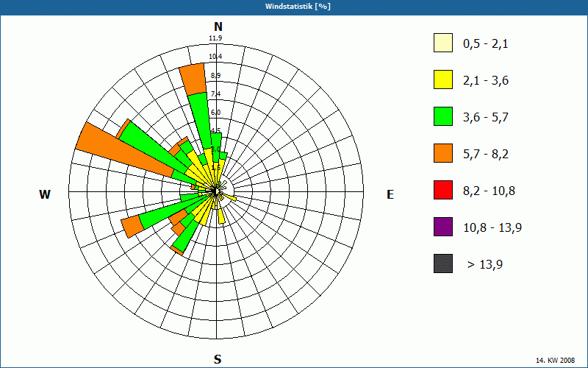This screenshot has height=368, width=588.
Task: Click the S compass label
Action: [x=218, y=360]
